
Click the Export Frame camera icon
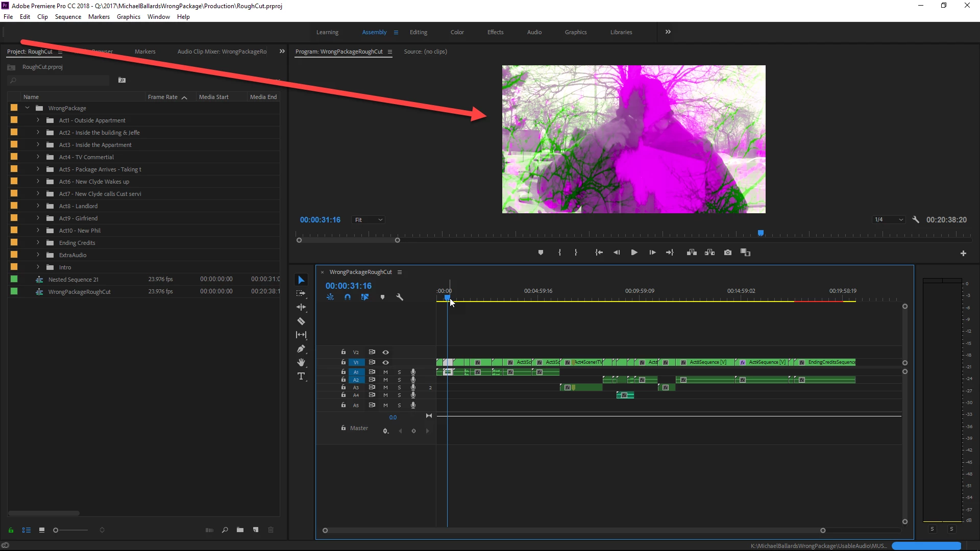728,253
